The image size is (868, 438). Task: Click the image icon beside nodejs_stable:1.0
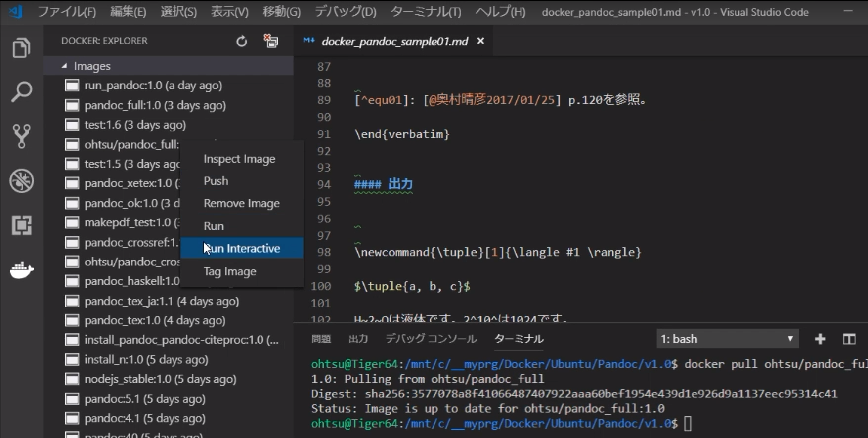(x=72, y=379)
